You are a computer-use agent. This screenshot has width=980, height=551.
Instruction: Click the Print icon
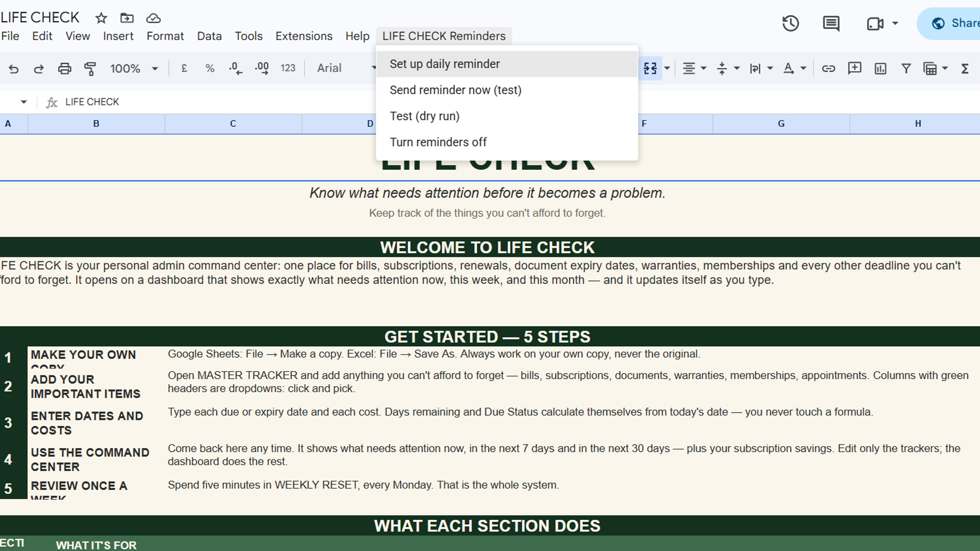tap(64, 69)
